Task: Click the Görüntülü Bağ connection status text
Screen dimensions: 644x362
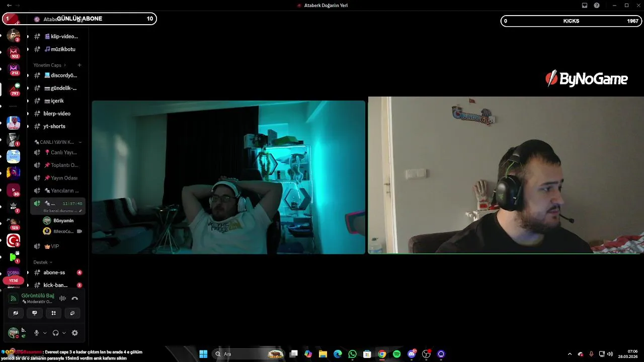Action: coord(38,296)
